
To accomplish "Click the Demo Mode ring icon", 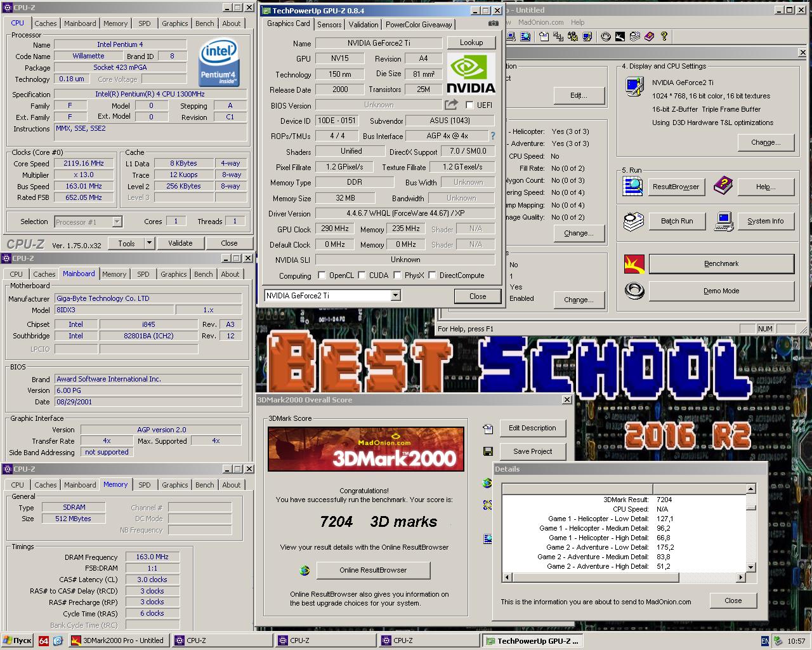I will [634, 291].
